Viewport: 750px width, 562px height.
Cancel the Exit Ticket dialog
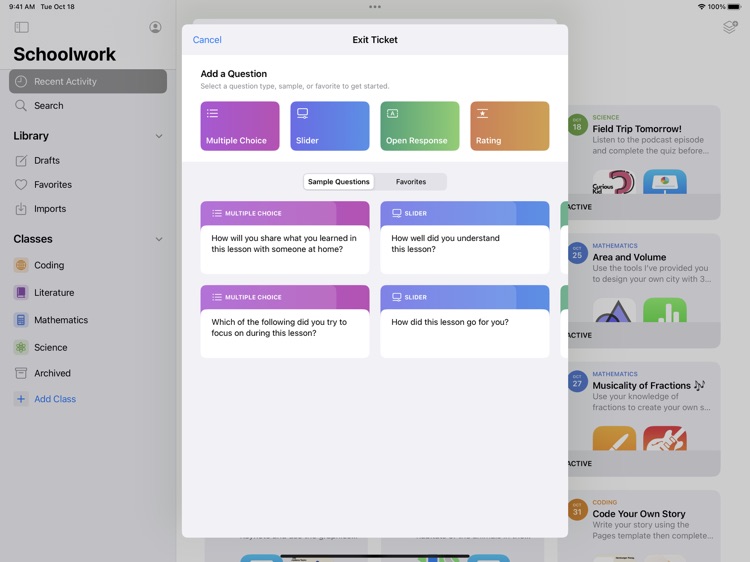tap(207, 40)
